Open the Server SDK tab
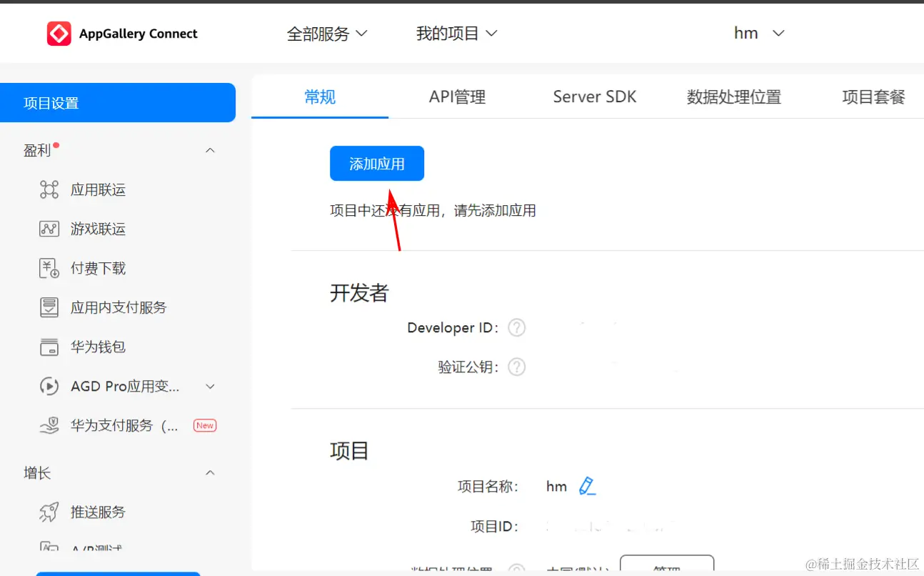The width and height of the screenshot is (924, 576). (595, 97)
